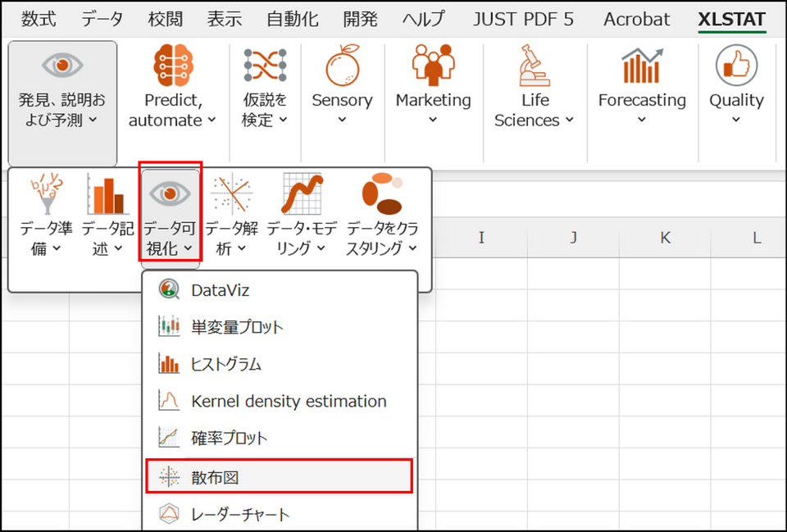Image resolution: width=787 pixels, height=532 pixels.
Task: Click the Quality thumbs-up icon
Action: coord(736,66)
